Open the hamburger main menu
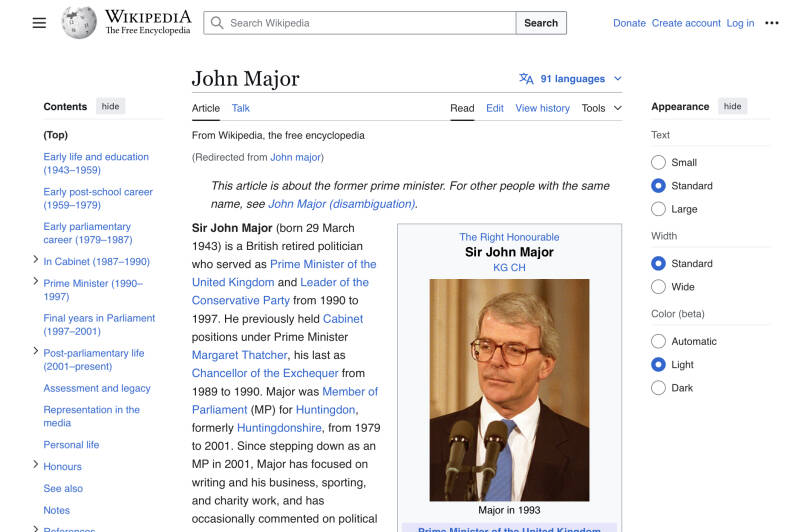The height and width of the screenshot is (532, 799). pyautogui.click(x=39, y=23)
